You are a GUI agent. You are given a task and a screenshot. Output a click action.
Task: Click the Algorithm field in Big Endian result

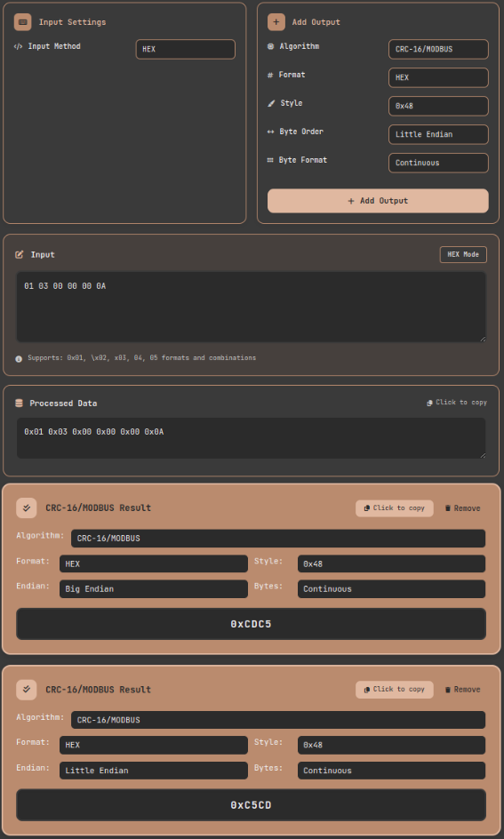pos(278,539)
